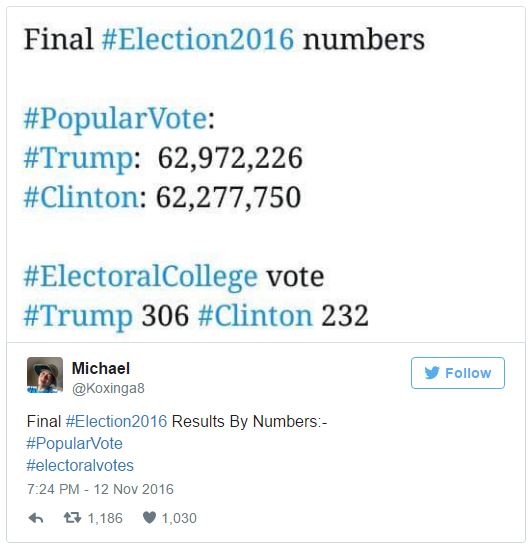Open #PopularVote hashtag in tweet caption
532x547 pixels.
(75, 444)
